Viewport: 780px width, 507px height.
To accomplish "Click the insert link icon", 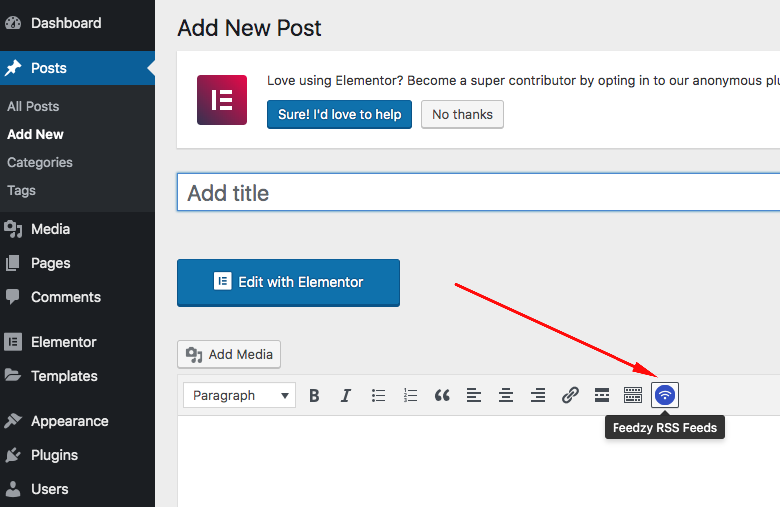I will coord(570,396).
